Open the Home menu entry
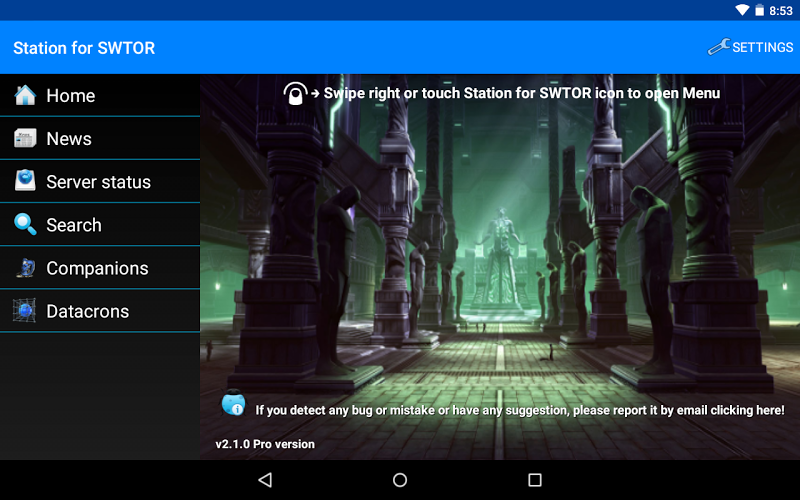Screen dimensions: 800x500 point(100,95)
